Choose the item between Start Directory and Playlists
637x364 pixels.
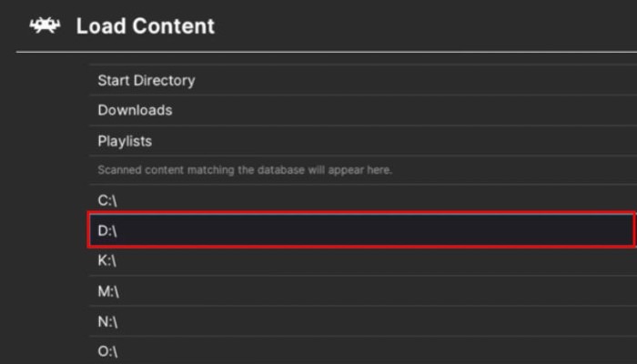135,110
